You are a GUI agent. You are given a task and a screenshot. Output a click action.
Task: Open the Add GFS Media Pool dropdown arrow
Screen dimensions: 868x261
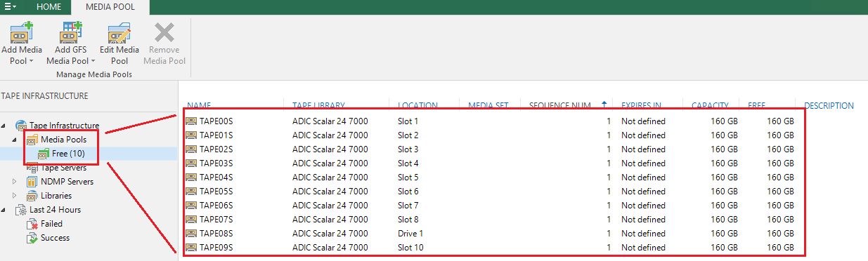[x=92, y=61]
